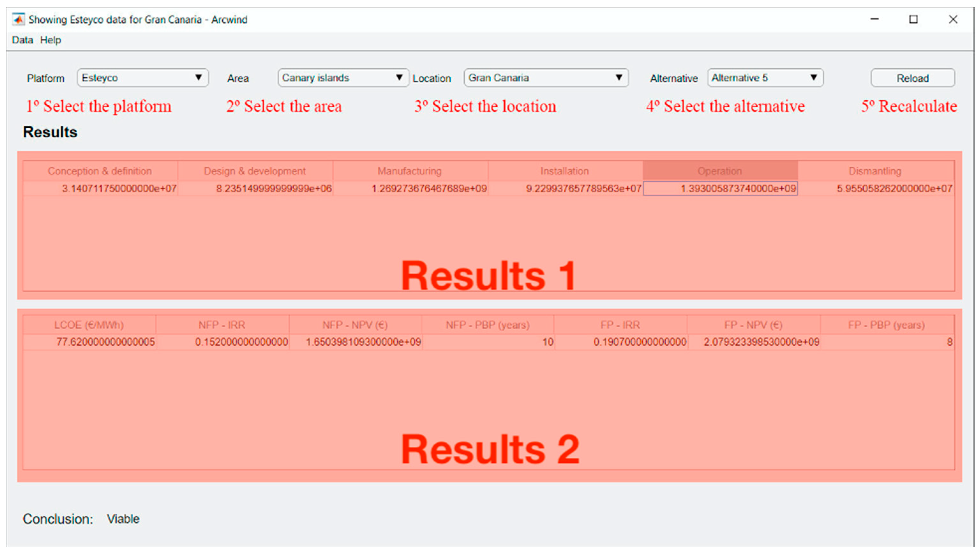Open the Data menu

tap(22, 40)
